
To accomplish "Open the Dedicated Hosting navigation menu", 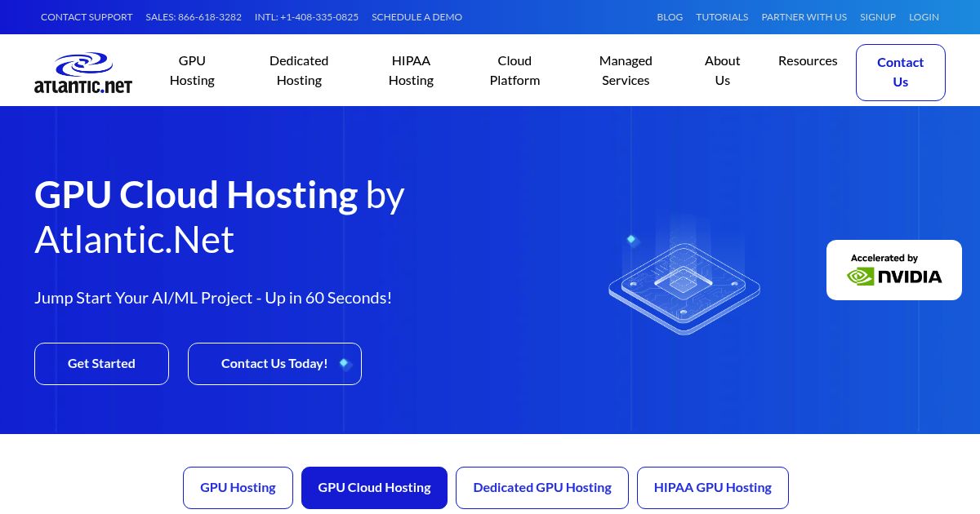I will 299,70.
